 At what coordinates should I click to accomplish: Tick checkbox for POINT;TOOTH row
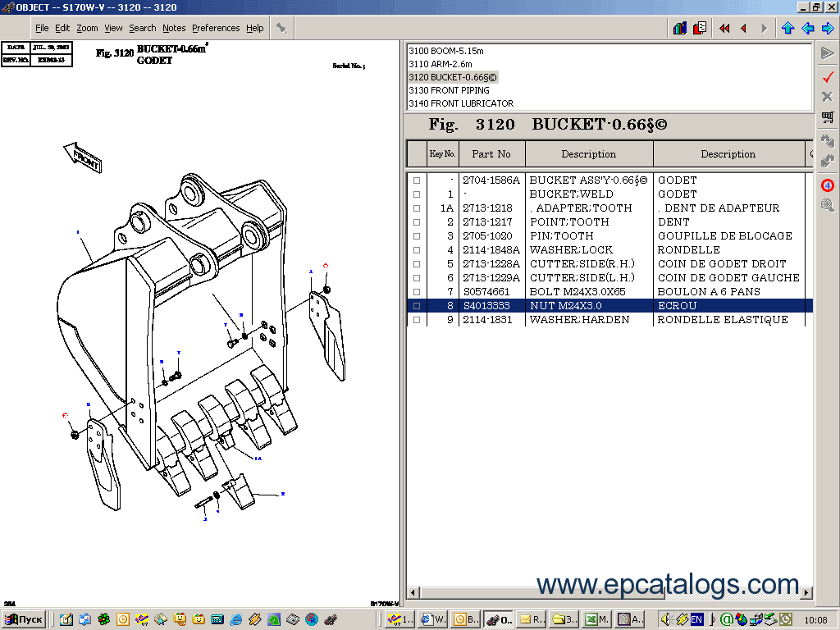coord(416,222)
